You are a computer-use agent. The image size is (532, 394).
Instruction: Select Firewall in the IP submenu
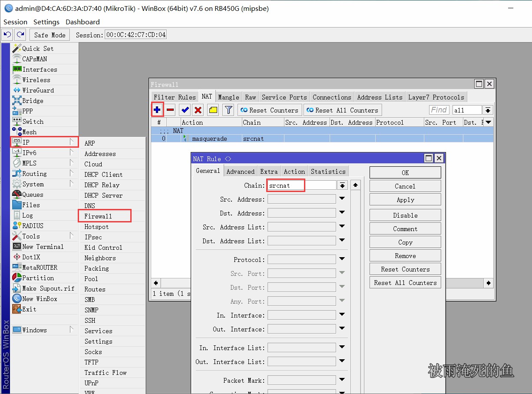coord(98,216)
